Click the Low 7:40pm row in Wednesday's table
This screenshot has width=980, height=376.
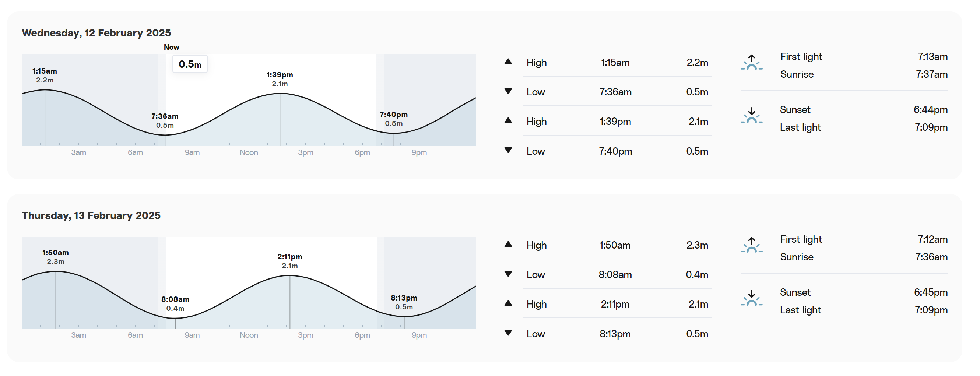(617, 151)
